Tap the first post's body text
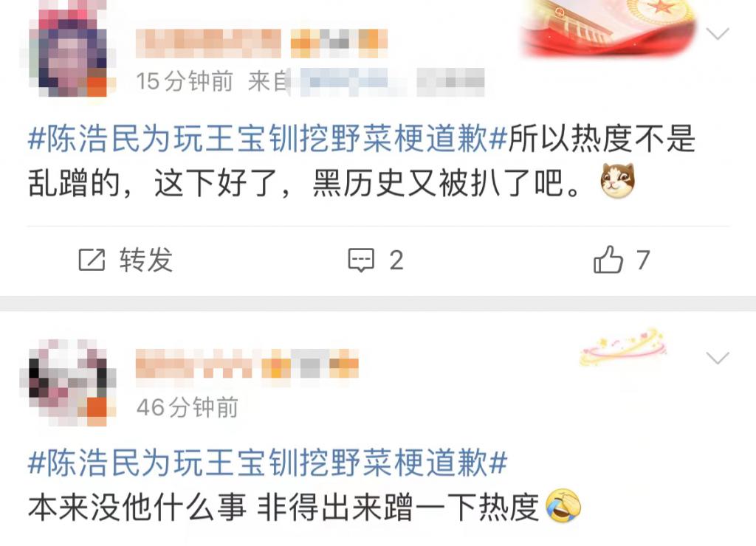The width and height of the screenshot is (756, 546). point(362,161)
